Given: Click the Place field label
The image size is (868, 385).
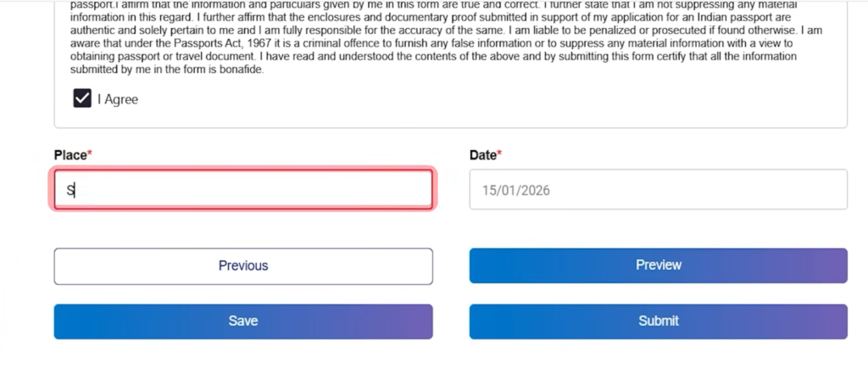Looking at the screenshot, I should point(71,155).
